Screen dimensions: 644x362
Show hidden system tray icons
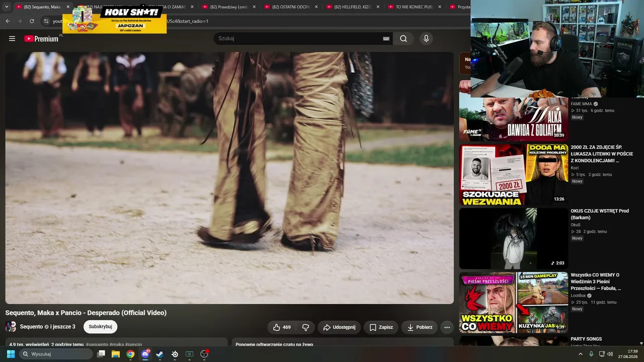[x=581, y=354]
